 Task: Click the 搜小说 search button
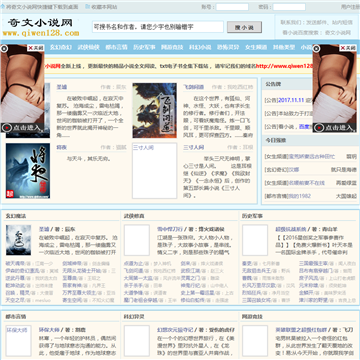(x=244, y=27)
